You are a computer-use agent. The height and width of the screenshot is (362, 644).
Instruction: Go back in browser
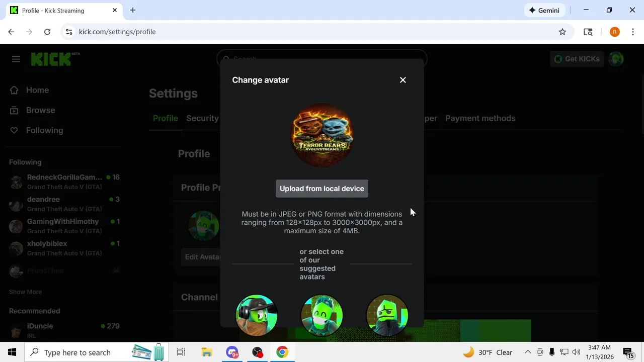[11, 32]
